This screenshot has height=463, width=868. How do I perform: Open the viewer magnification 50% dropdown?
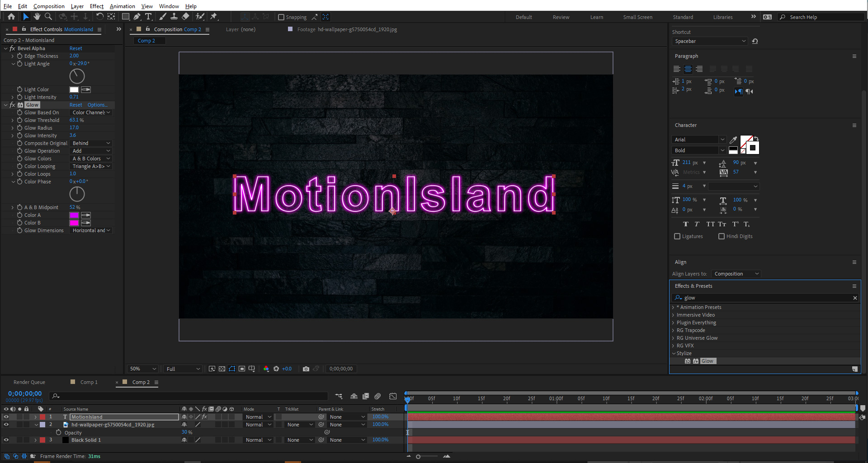pos(143,369)
